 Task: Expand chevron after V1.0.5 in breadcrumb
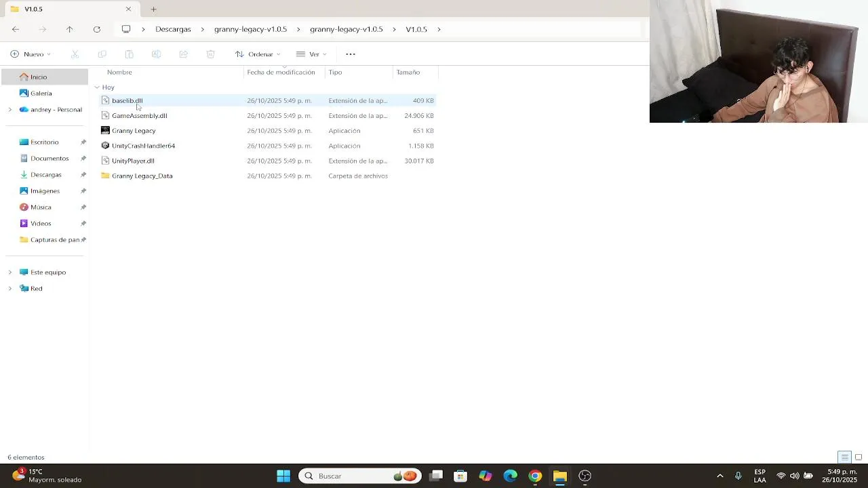[439, 29]
